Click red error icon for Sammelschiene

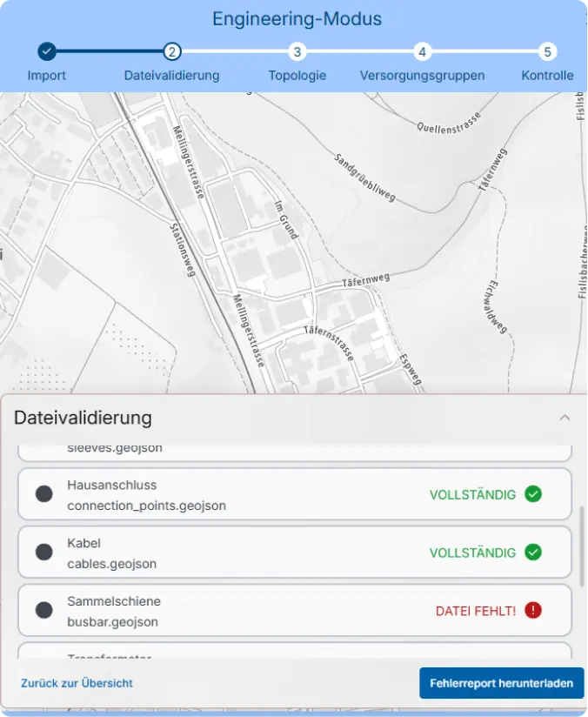click(533, 610)
